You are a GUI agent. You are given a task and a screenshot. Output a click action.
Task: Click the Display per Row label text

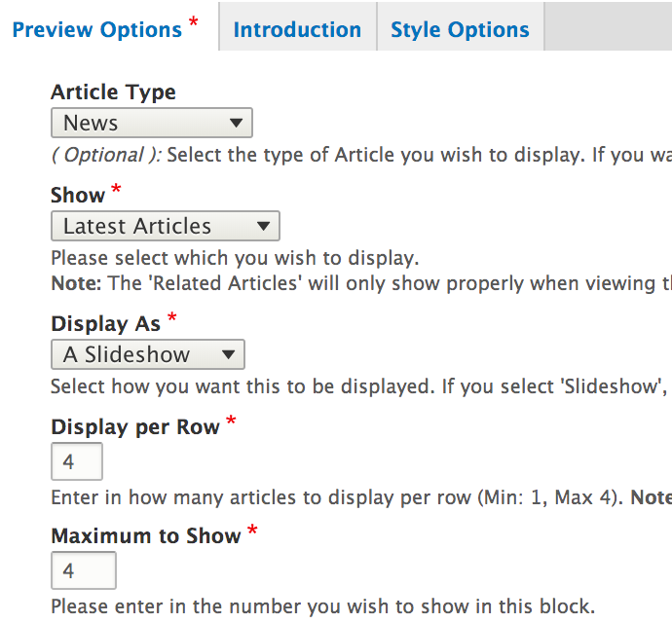point(134,427)
